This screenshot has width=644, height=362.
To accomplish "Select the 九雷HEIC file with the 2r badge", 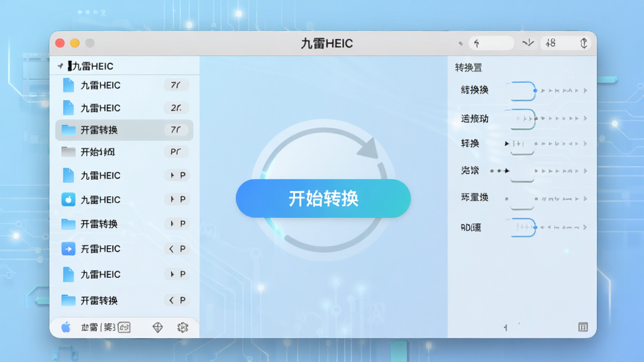I will pos(125,108).
